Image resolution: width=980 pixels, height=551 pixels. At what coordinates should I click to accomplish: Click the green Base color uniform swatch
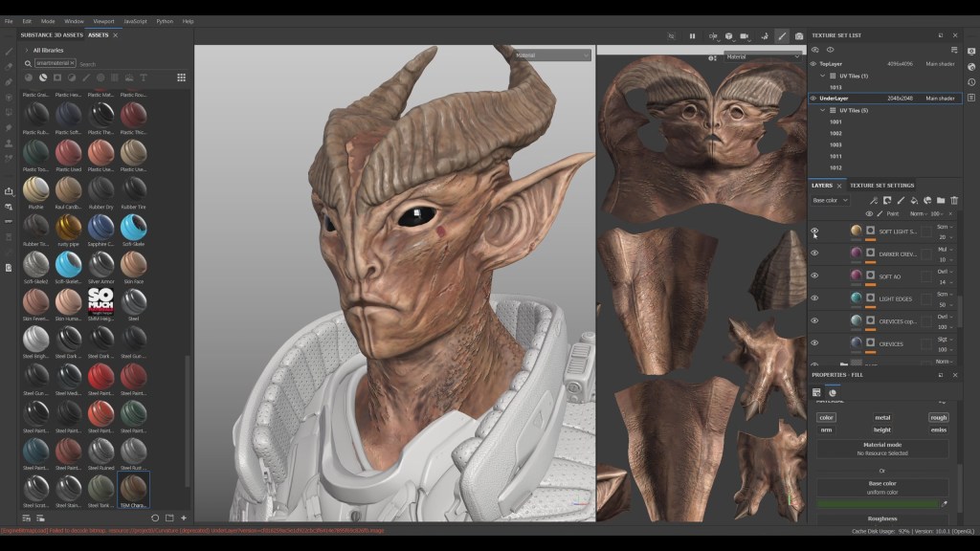pos(877,503)
